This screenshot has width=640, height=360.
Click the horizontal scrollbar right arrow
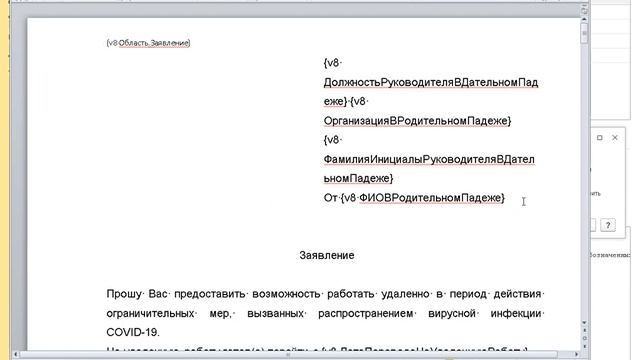(x=577, y=354)
